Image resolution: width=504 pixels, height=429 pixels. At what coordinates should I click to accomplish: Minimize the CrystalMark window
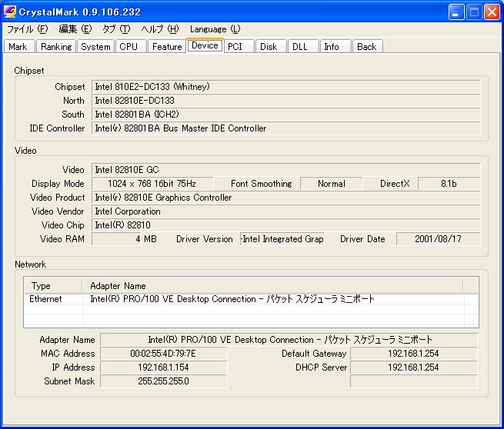click(456, 12)
